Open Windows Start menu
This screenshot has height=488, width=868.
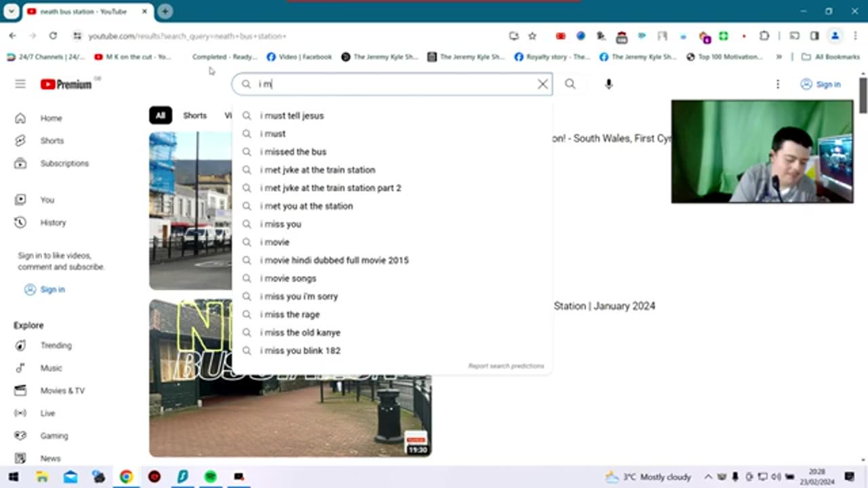pyautogui.click(x=13, y=476)
